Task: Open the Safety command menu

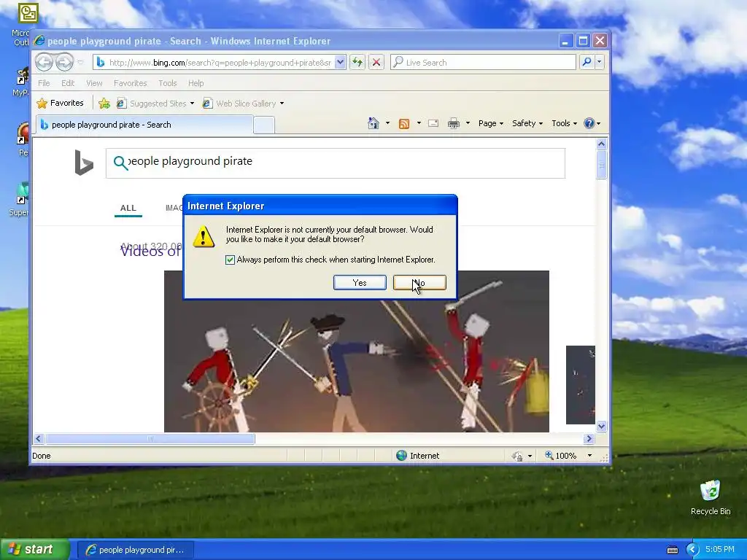Action: pos(527,123)
